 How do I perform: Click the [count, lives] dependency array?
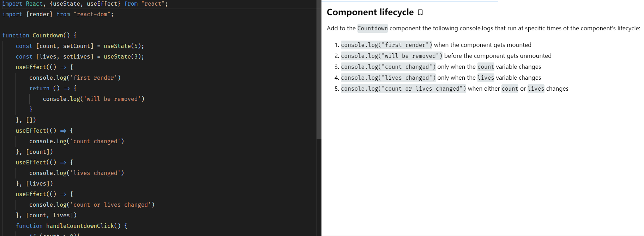point(51,216)
